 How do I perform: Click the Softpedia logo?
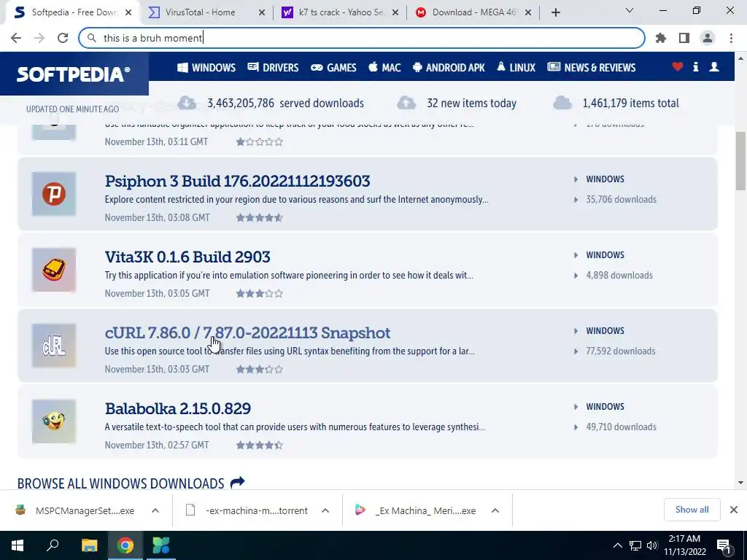pyautogui.click(x=74, y=74)
